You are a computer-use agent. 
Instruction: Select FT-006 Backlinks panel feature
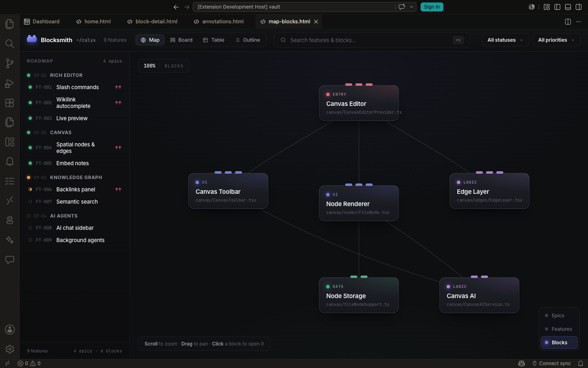click(x=74, y=189)
